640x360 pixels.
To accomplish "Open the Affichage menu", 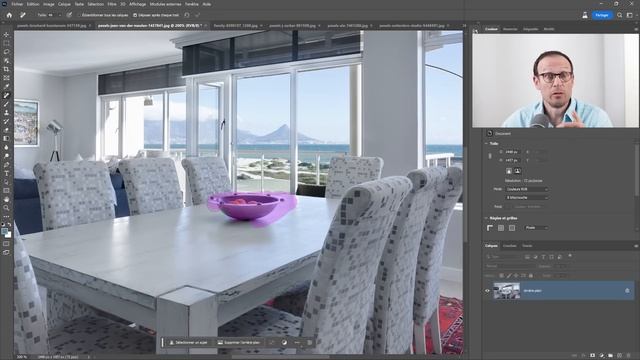I will 138,4.
